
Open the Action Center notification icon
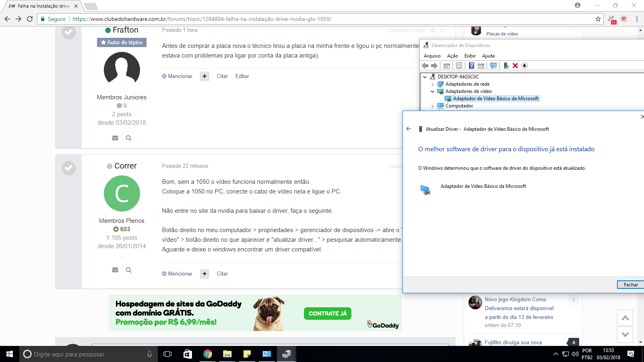pos(631,354)
